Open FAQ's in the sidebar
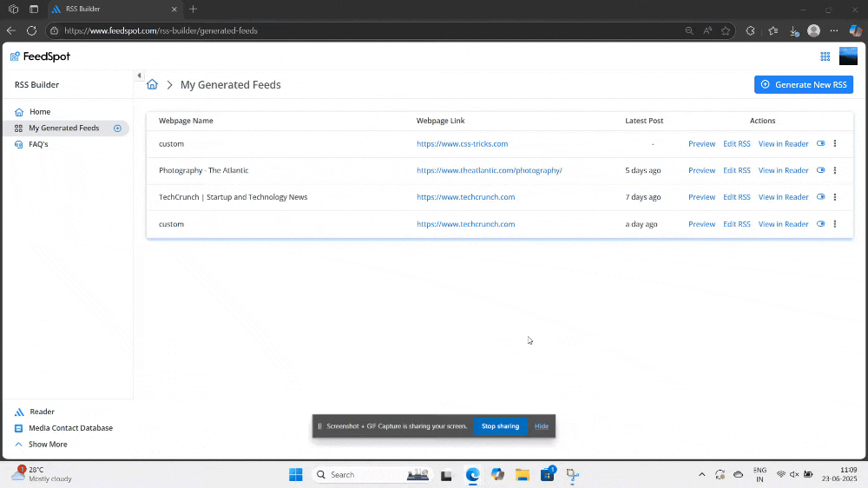868x488 pixels. pyautogui.click(x=38, y=145)
